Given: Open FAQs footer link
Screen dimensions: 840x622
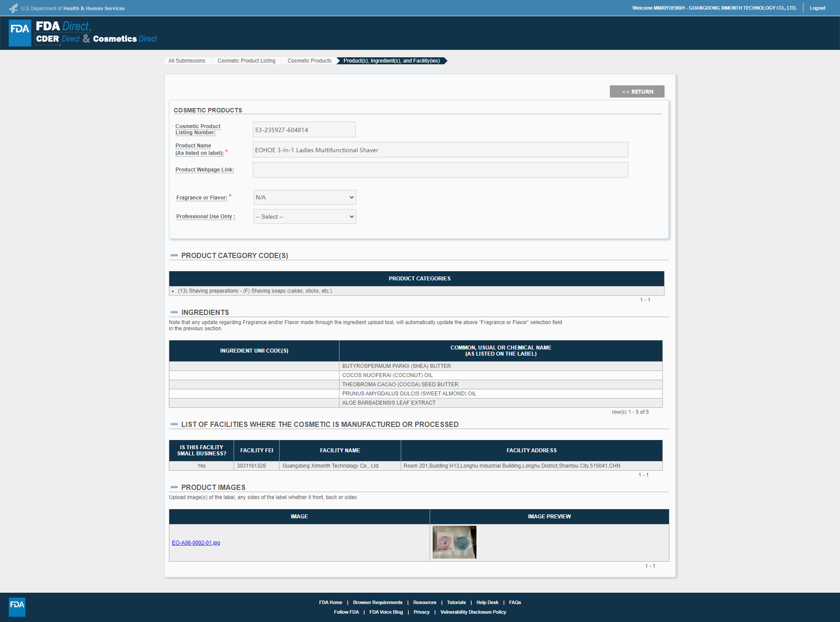Looking at the screenshot, I should click(x=515, y=602).
